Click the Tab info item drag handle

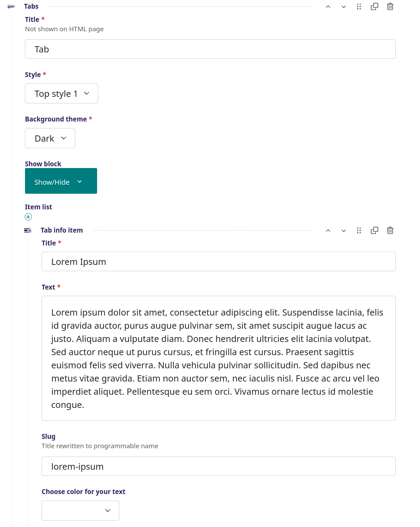359,231
